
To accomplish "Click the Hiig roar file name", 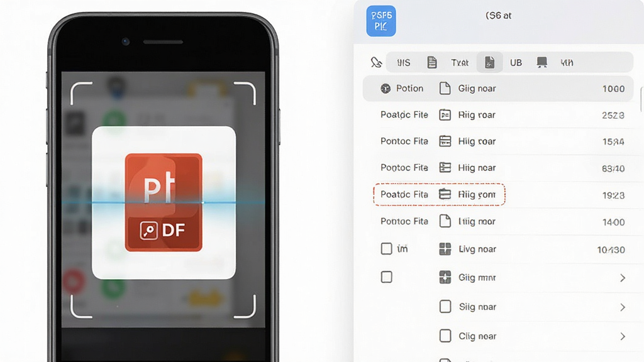I will (477, 141).
